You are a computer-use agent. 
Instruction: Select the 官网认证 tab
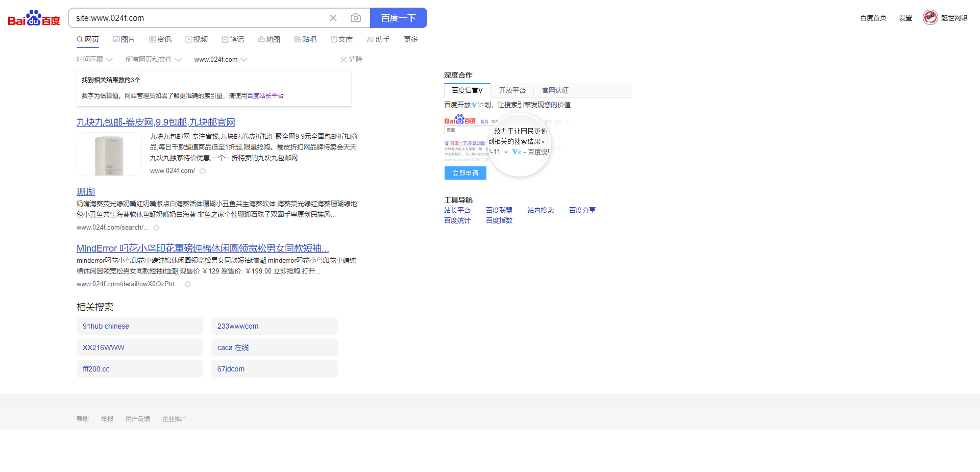pyautogui.click(x=555, y=90)
